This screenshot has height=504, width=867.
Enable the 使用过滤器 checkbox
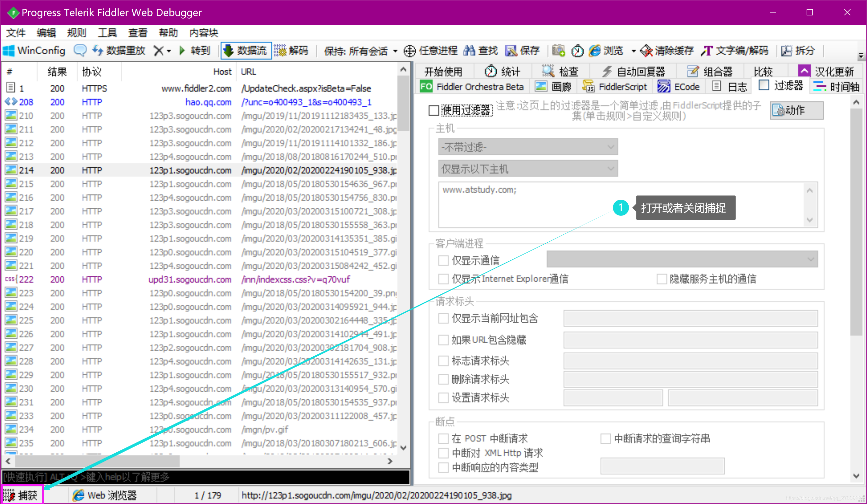[434, 110]
